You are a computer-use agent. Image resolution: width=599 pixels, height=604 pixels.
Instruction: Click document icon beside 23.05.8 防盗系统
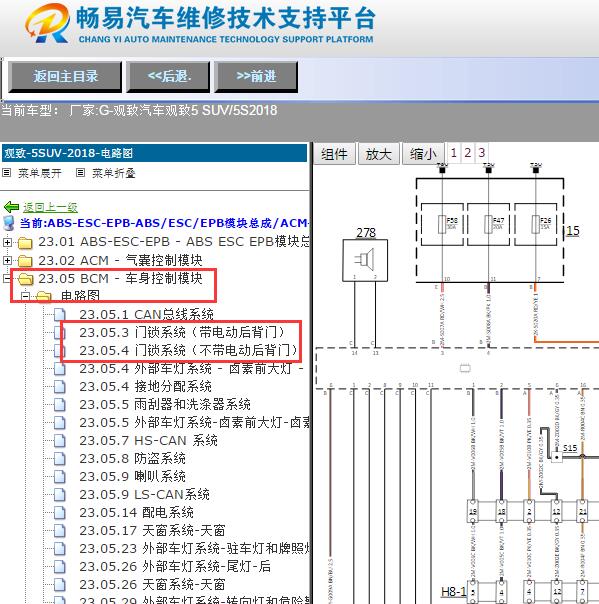[60, 458]
